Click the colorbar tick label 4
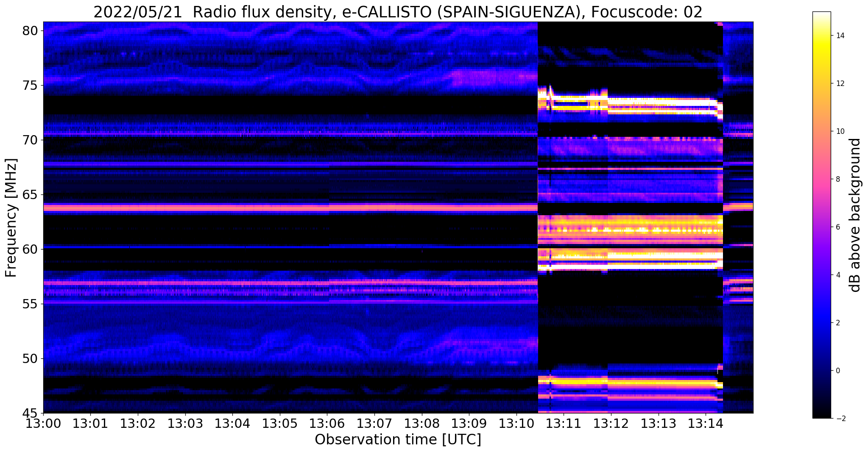Image resolution: width=868 pixels, height=452 pixels. pos(837,275)
